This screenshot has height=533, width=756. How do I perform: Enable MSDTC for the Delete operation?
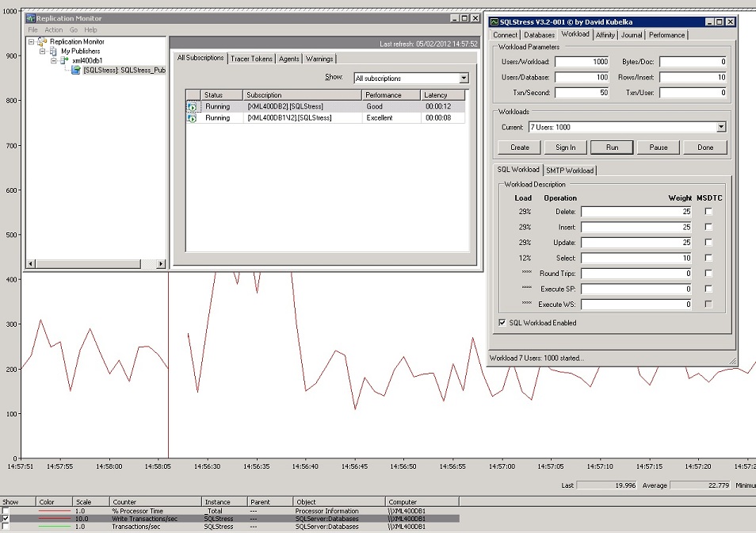coord(708,212)
